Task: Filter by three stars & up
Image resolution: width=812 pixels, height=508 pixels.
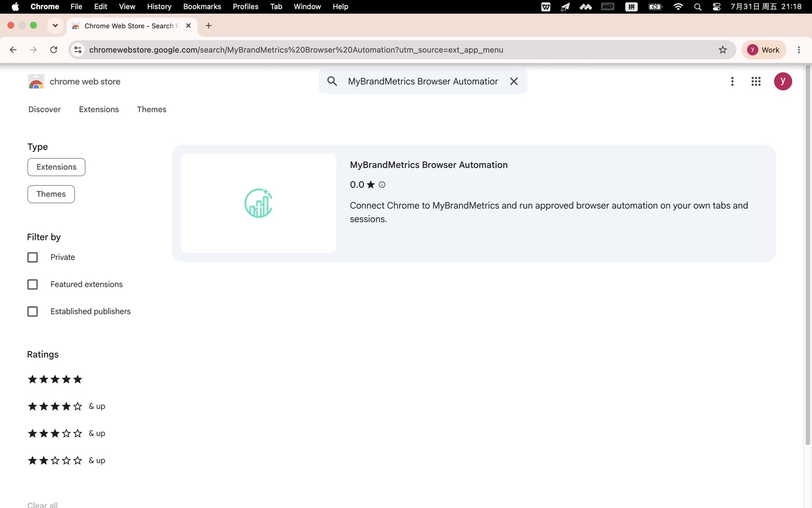Action: point(66,433)
